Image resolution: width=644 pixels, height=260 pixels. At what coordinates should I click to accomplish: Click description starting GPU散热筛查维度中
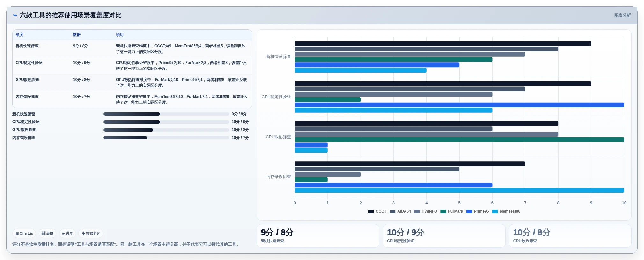(182, 83)
